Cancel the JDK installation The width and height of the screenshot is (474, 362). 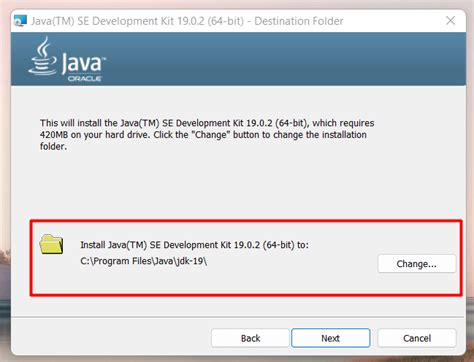point(417,338)
